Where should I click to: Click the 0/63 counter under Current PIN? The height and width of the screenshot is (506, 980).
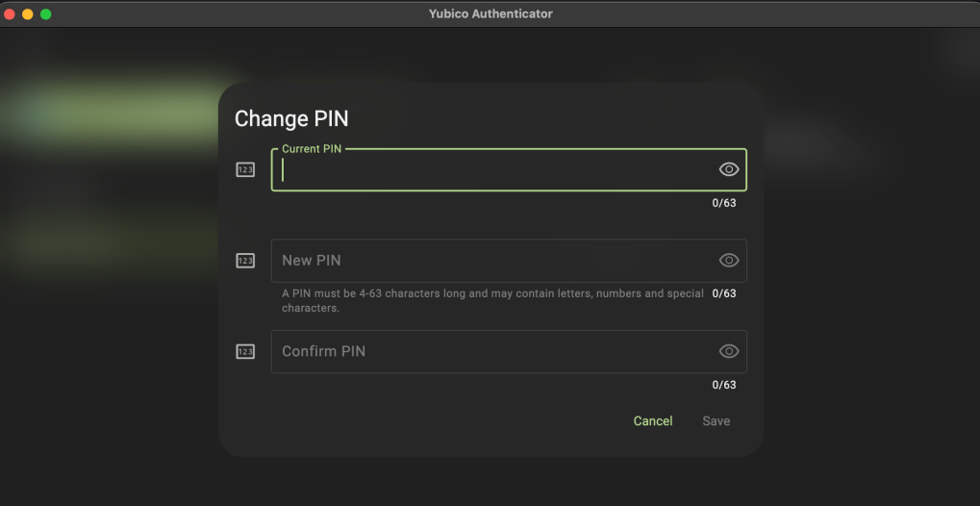pyautogui.click(x=723, y=203)
